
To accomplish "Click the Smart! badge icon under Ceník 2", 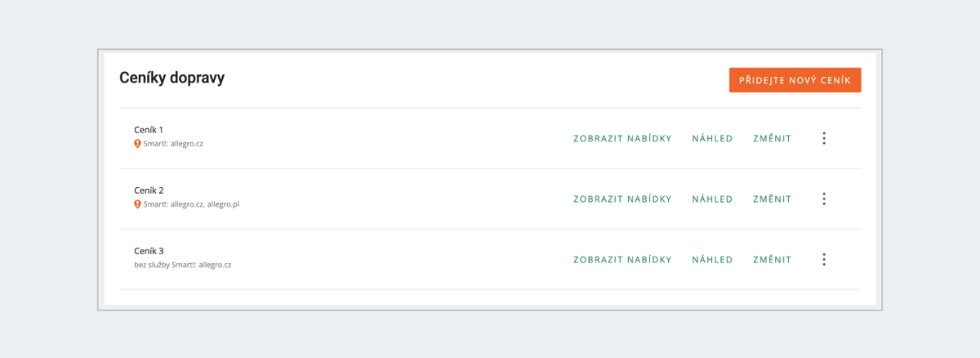I will tap(137, 204).
